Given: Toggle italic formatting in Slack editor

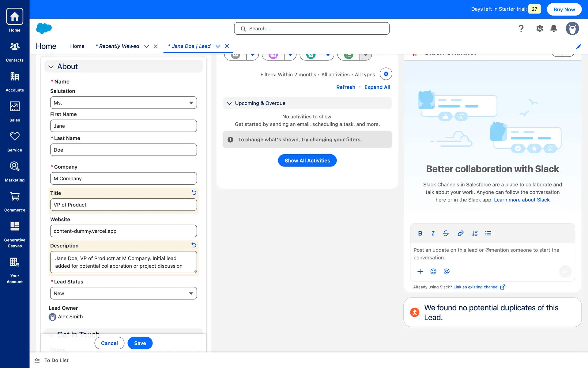Looking at the screenshot, I should tap(433, 233).
